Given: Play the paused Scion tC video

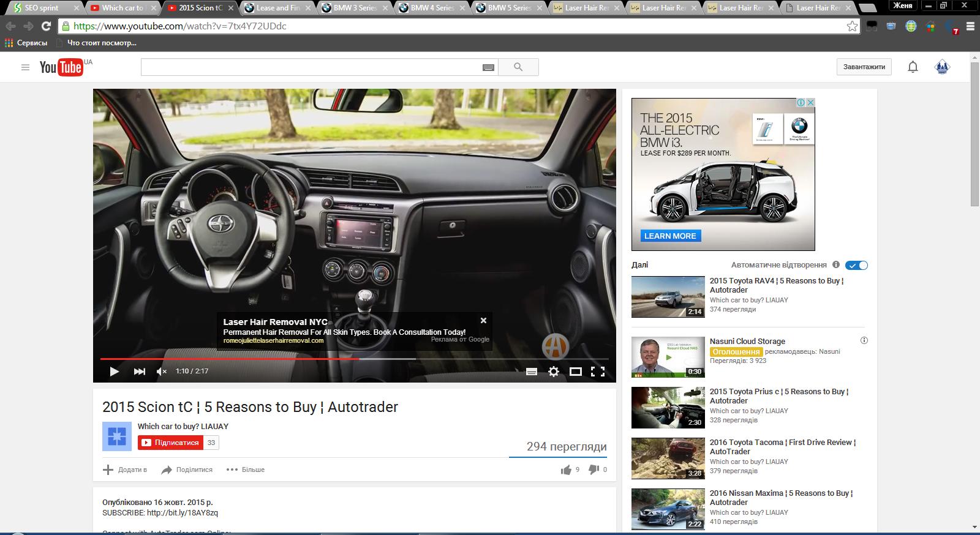Looking at the screenshot, I should point(114,371).
